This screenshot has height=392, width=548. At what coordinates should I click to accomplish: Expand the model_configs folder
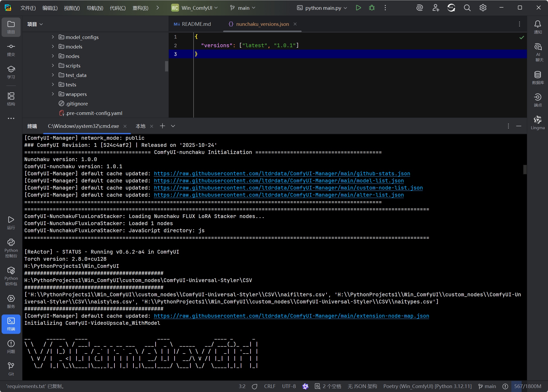coord(53,37)
